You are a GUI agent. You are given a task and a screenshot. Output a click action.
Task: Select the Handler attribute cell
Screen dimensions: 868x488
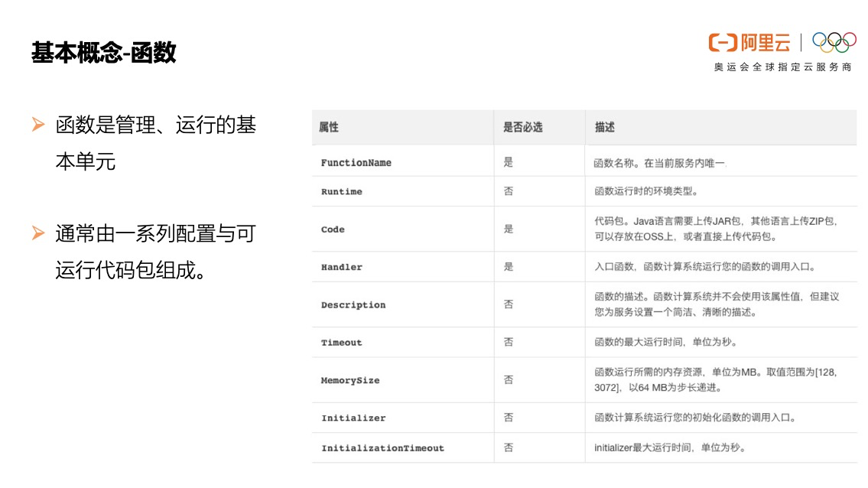click(x=341, y=267)
